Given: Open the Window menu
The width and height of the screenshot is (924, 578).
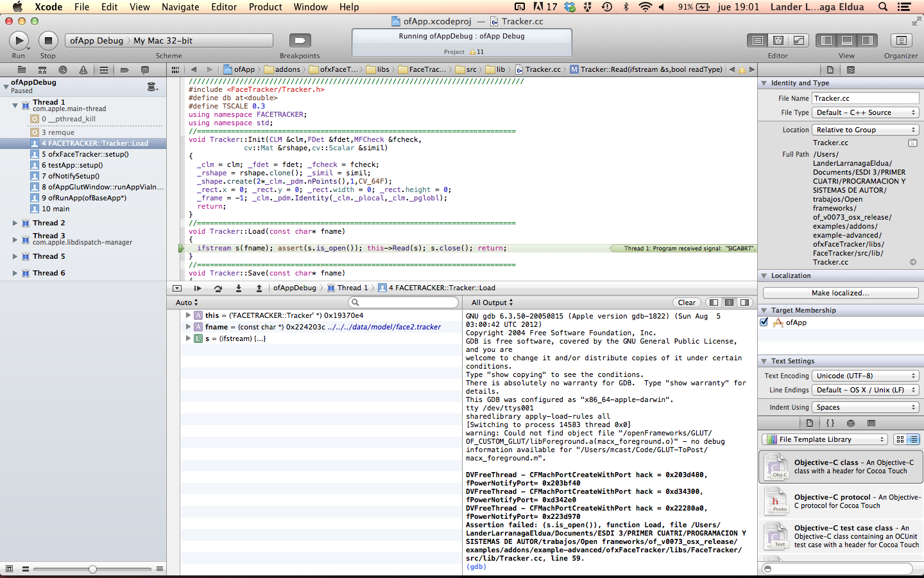Looking at the screenshot, I should [311, 7].
